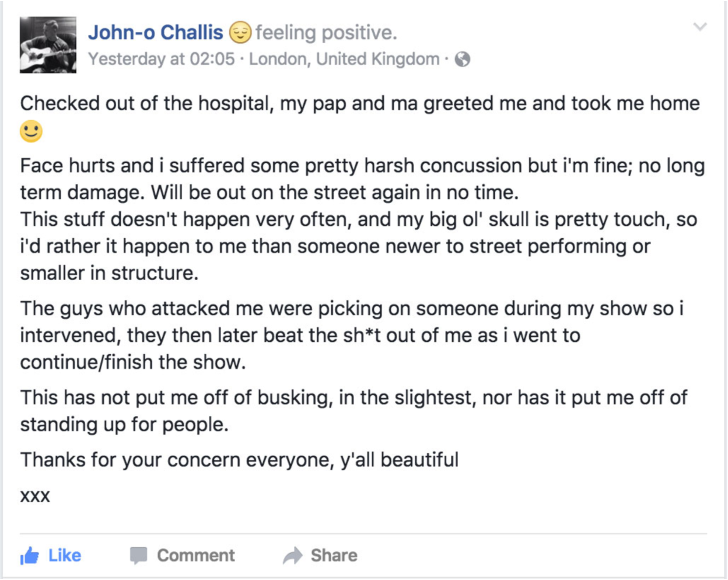Click the feeling emoji beside the name
Viewport: 728px width, 580px height.
coord(240,32)
